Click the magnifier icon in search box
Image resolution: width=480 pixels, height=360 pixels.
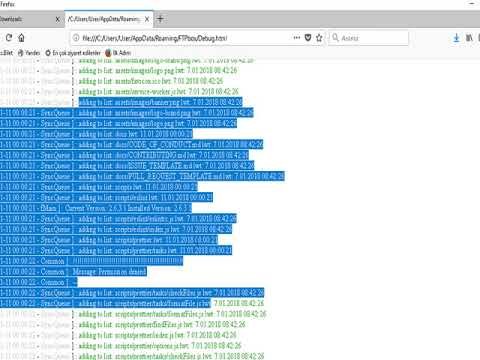pyautogui.click(x=335, y=38)
